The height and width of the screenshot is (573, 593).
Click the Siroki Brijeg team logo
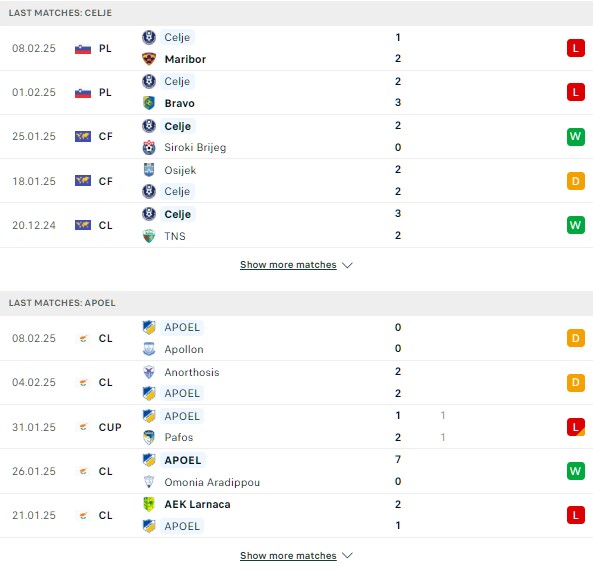pos(149,147)
